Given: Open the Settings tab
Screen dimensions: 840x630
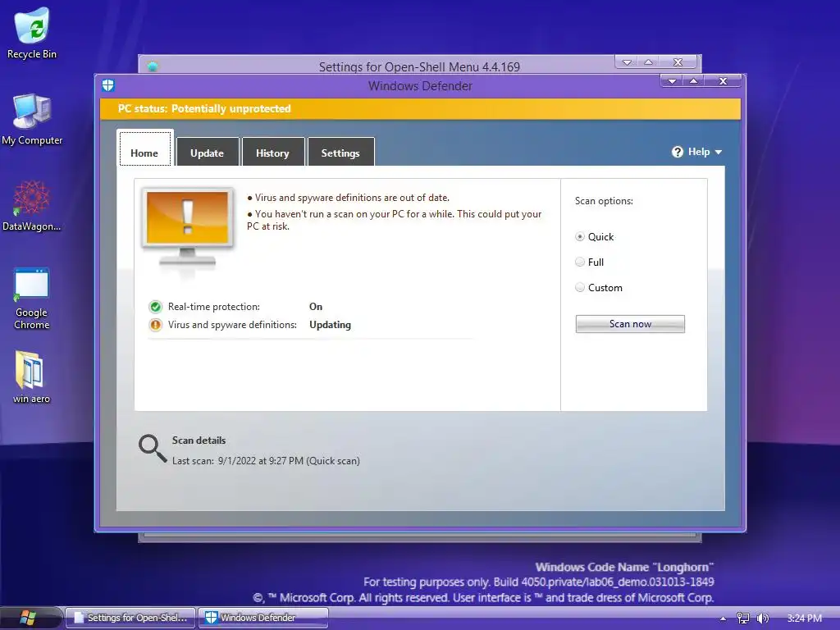Looking at the screenshot, I should [340, 152].
